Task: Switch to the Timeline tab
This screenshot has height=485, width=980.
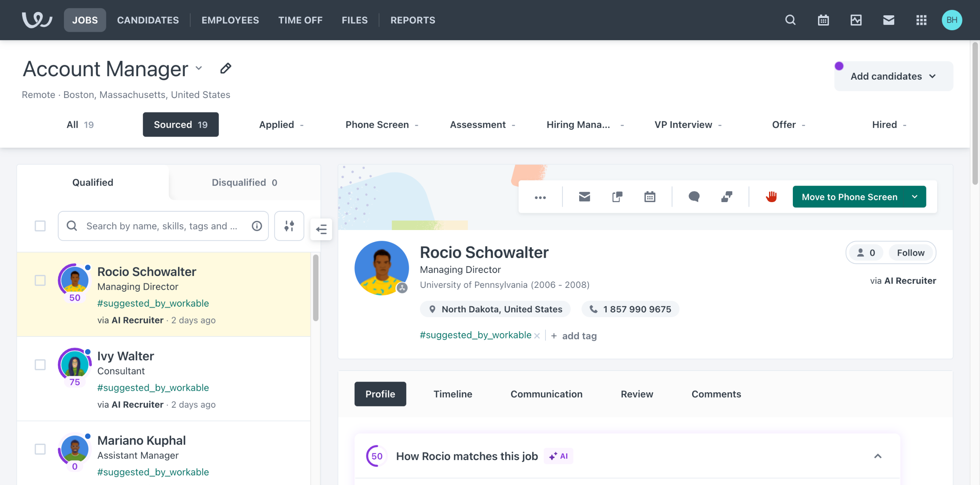Action: pyautogui.click(x=452, y=394)
